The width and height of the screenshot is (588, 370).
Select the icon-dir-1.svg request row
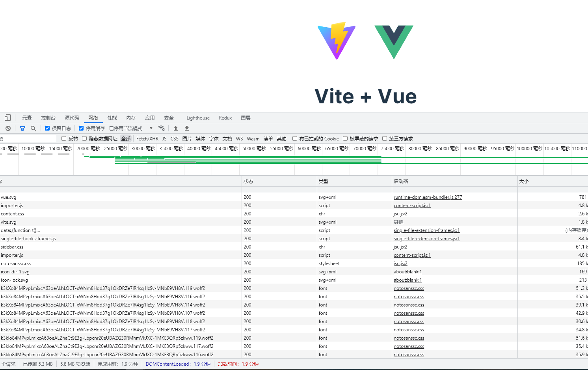[x=294, y=271]
